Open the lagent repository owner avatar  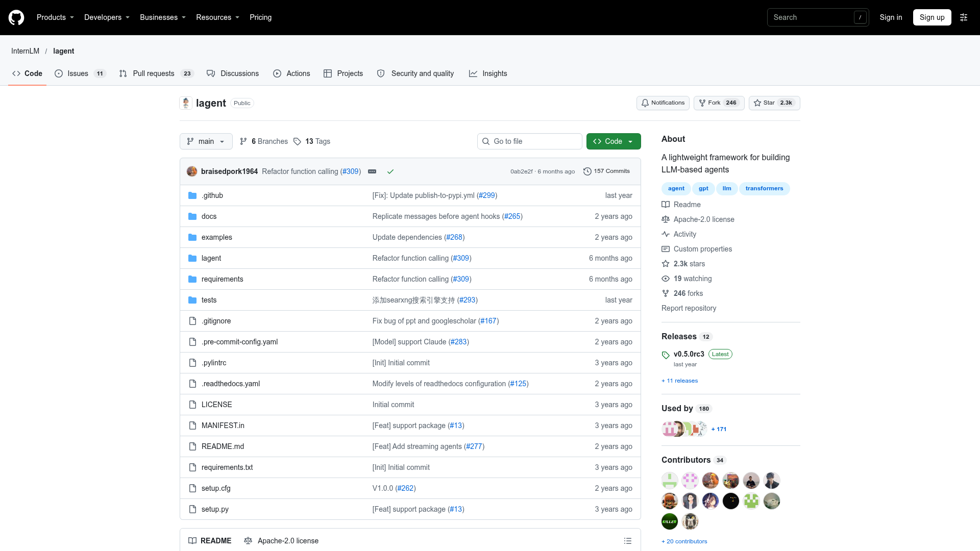coord(186,103)
